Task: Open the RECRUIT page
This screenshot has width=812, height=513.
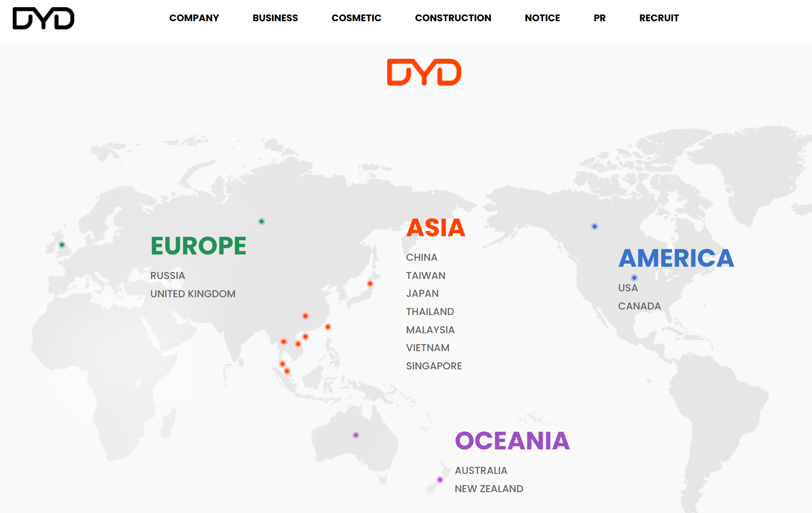Action: coord(659,18)
